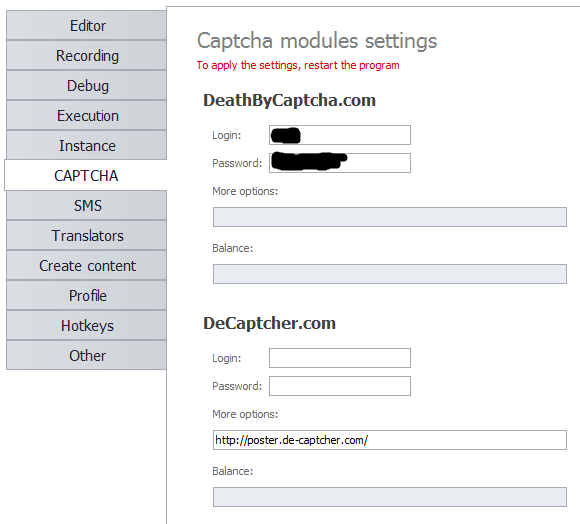Go to the Instance tab
This screenshot has width=580, height=524.
[87, 146]
